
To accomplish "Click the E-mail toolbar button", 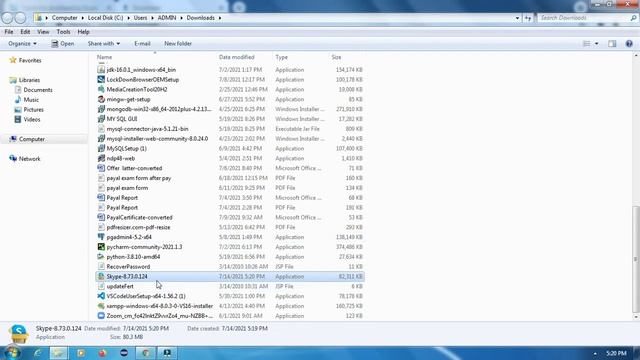I will (142, 43).
